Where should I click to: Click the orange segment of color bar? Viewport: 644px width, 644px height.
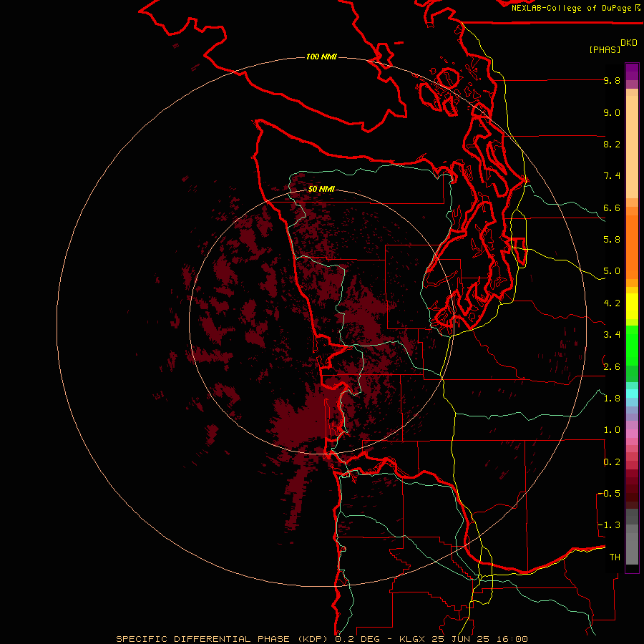[x=632, y=246]
